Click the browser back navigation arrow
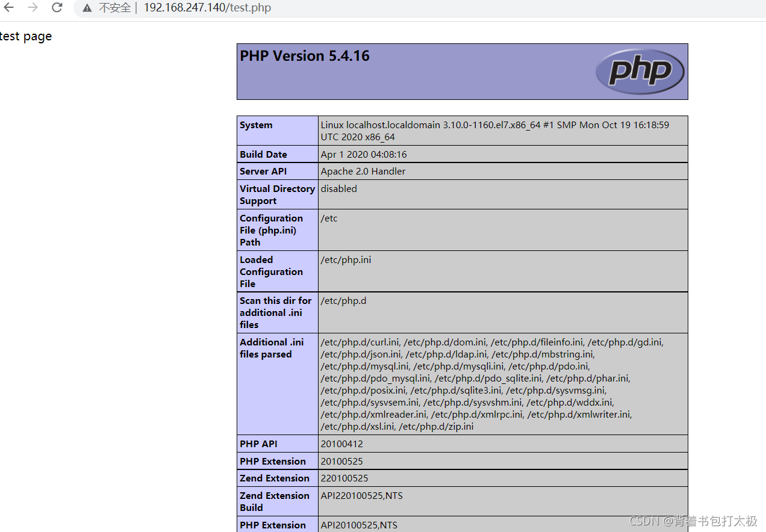 tap(11, 8)
